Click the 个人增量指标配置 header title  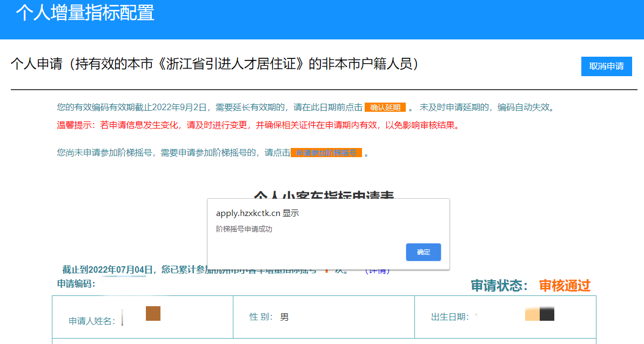pos(85,13)
